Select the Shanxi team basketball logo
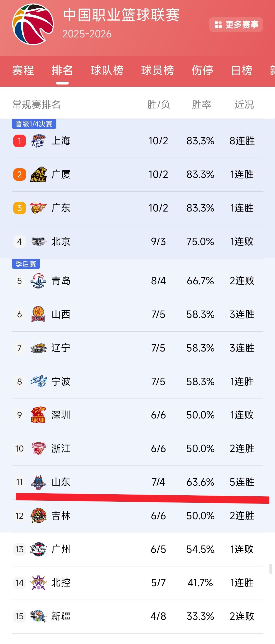 pyautogui.click(x=38, y=315)
